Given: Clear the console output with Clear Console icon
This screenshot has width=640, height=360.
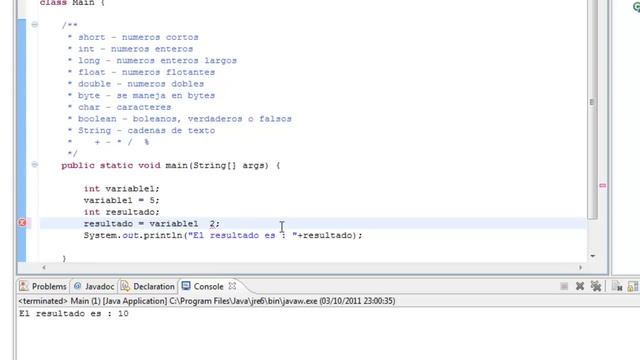Looking at the screenshot, I should (x=617, y=287).
